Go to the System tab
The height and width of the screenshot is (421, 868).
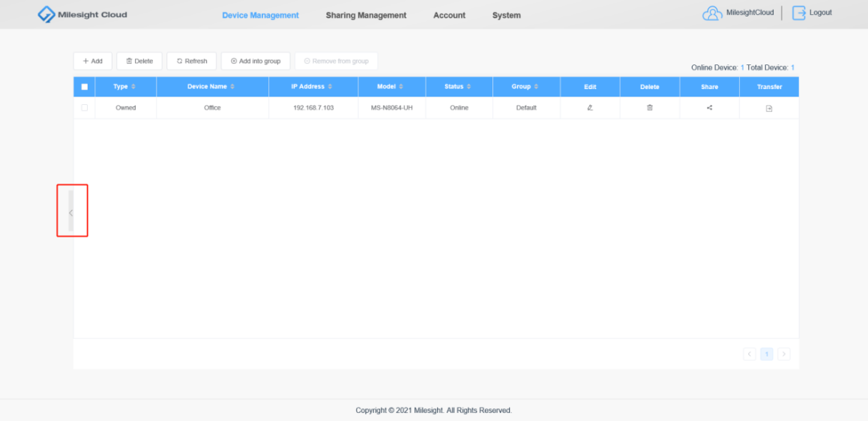pyautogui.click(x=507, y=16)
